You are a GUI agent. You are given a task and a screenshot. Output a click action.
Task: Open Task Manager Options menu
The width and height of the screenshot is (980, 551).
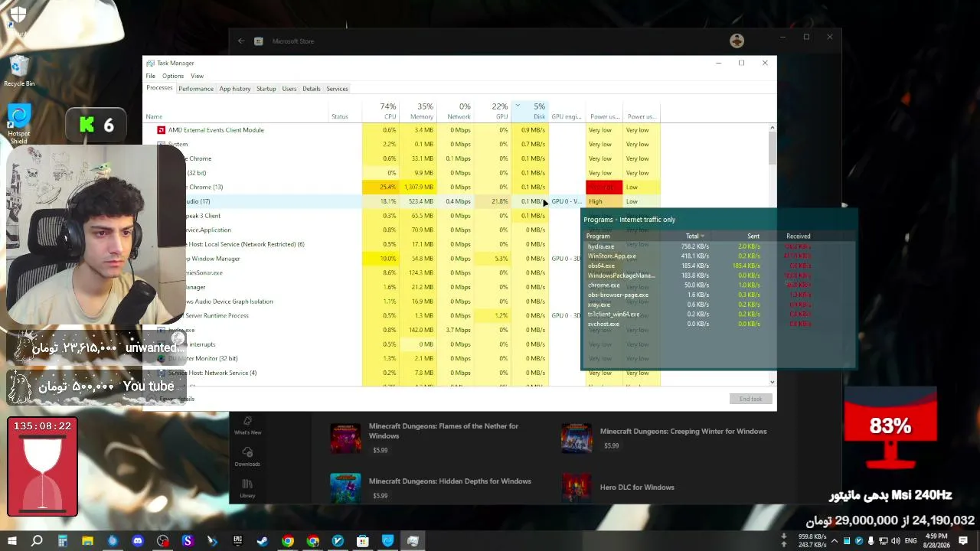(x=173, y=76)
